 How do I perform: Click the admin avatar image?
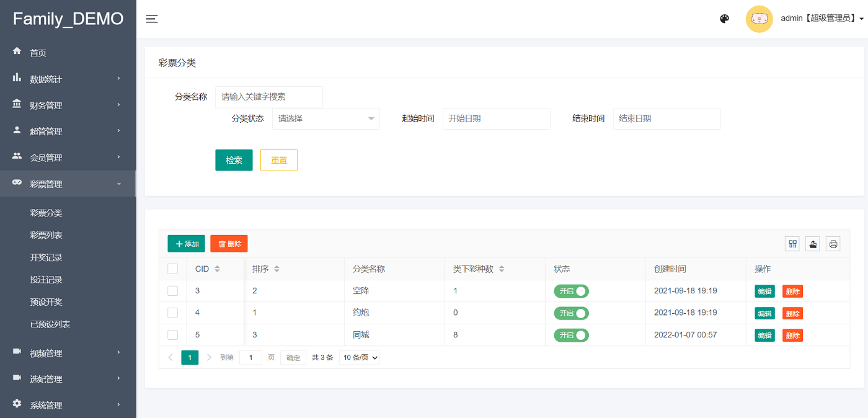click(x=759, y=19)
